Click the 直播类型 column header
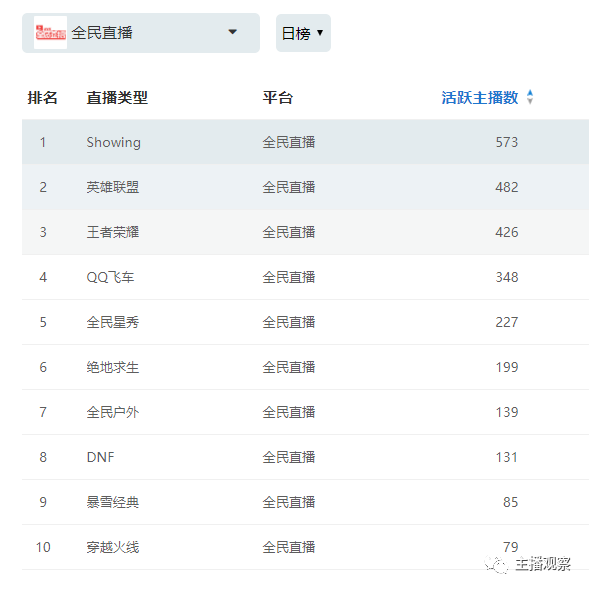Screen dimensions: 589x590 tap(117, 98)
